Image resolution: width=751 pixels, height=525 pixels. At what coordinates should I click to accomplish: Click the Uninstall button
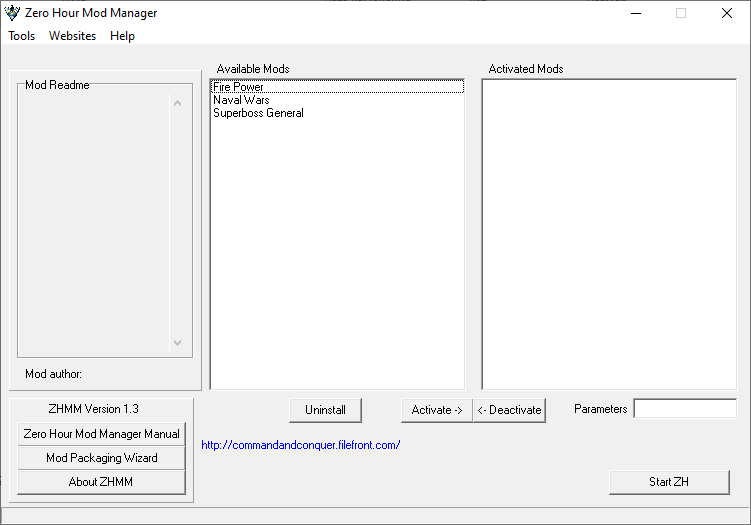[325, 410]
